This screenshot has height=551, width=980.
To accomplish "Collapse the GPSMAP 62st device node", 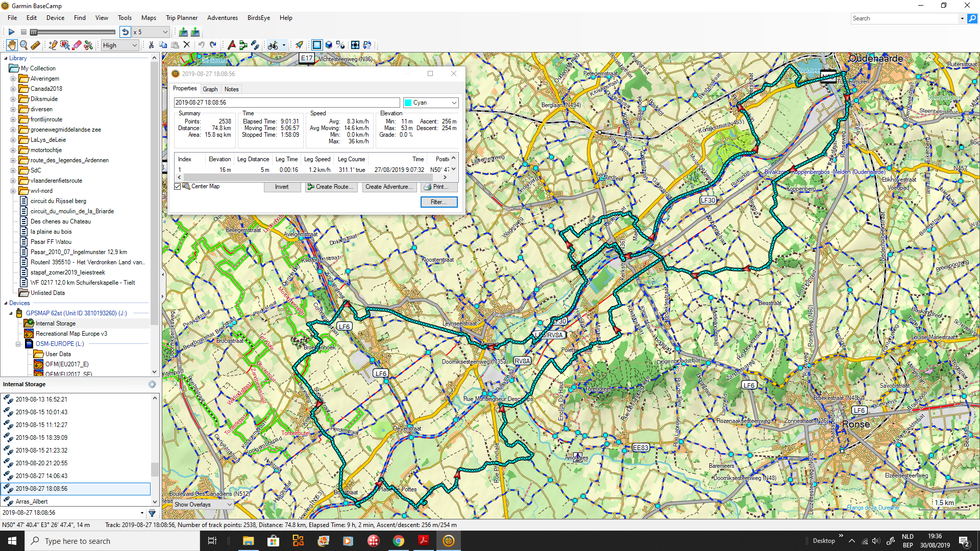I will [x=11, y=313].
